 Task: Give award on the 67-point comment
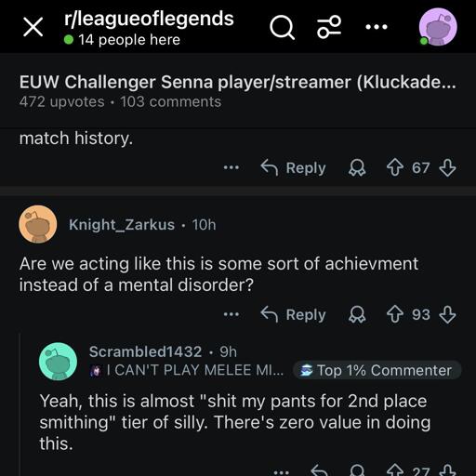coord(357,167)
